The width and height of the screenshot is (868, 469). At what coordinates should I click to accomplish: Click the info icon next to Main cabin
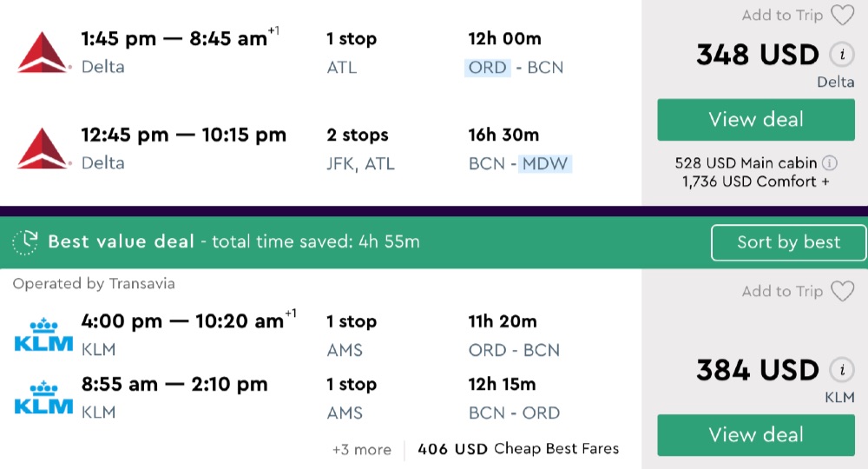coord(830,162)
